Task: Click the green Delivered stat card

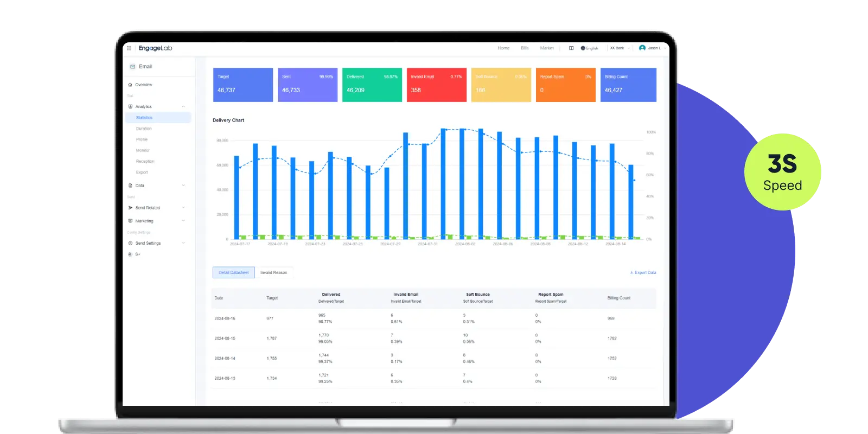Action: (372, 85)
